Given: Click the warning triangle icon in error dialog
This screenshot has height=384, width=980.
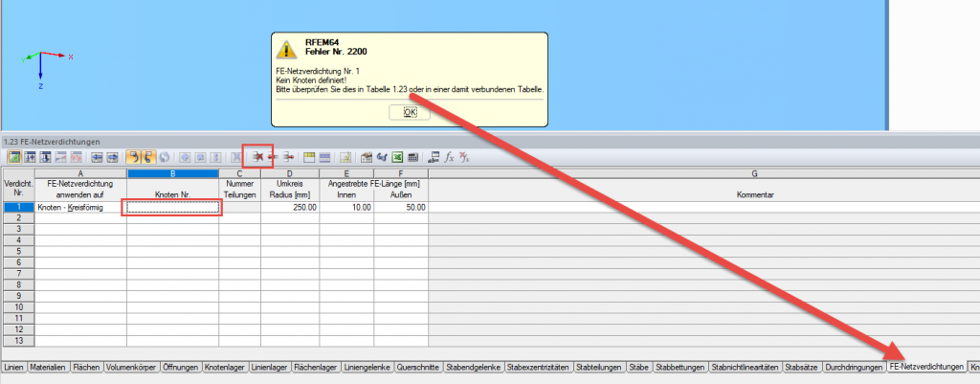Looking at the screenshot, I should [x=287, y=50].
